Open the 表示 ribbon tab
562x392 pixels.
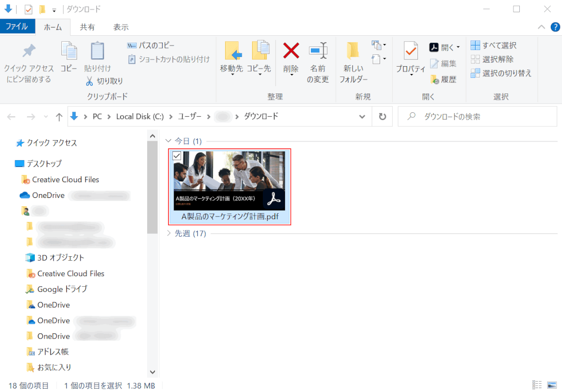121,27
